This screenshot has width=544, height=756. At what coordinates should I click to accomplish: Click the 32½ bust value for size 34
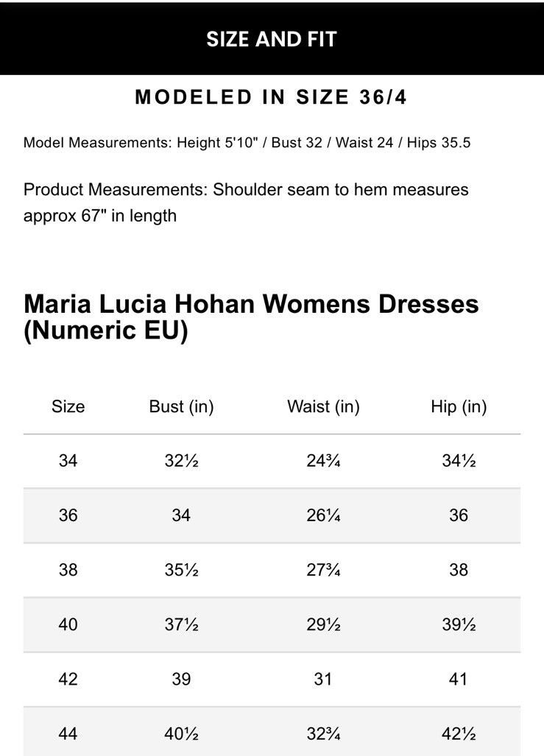pyautogui.click(x=181, y=461)
